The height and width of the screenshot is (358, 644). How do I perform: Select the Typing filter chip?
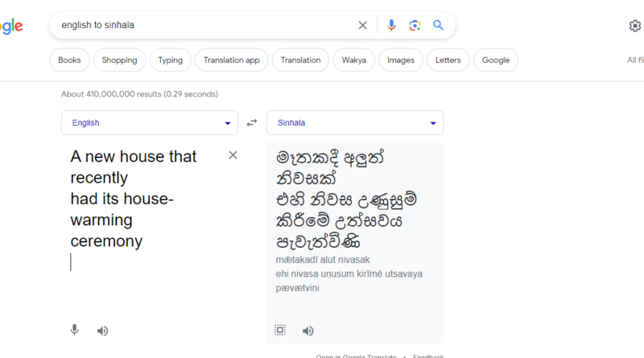click(171, 60)
